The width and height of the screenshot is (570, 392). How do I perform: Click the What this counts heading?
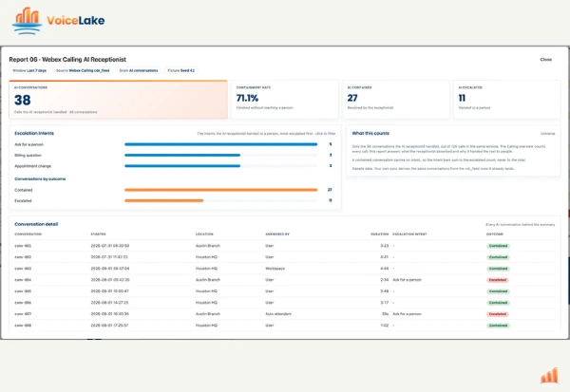pyautogui.click(x=370, y=133)
